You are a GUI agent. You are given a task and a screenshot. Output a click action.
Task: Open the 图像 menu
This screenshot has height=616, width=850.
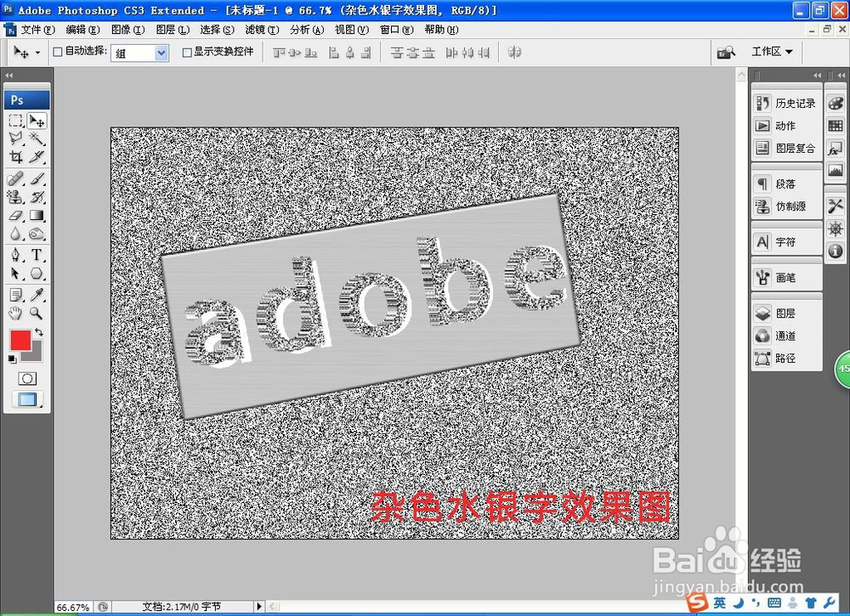click(x=127, y=30)
